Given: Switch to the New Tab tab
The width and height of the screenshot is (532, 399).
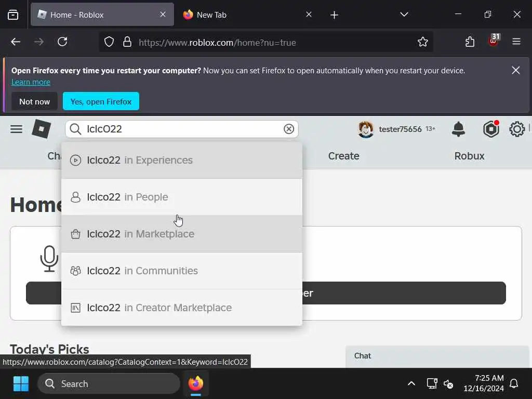Looking at the screenshot, I should 248,15.
